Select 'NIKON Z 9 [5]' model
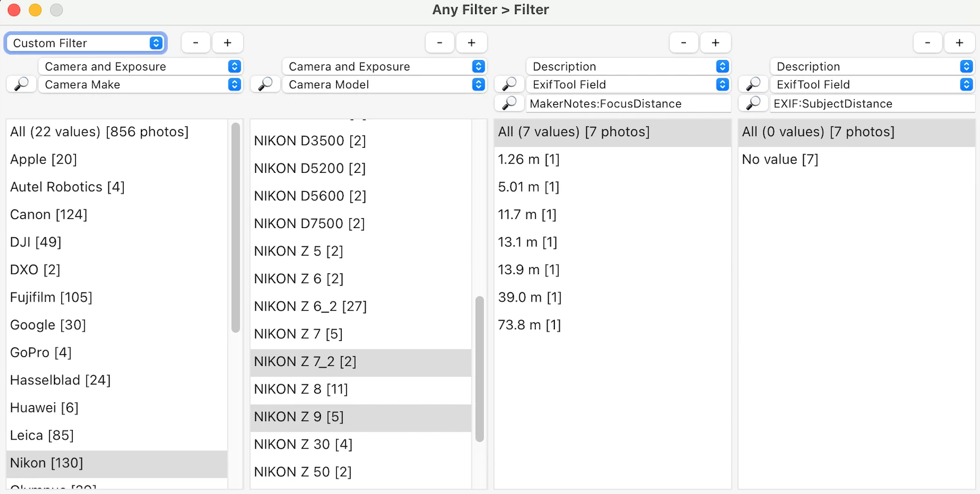980x494 pixels. [361, 417]
